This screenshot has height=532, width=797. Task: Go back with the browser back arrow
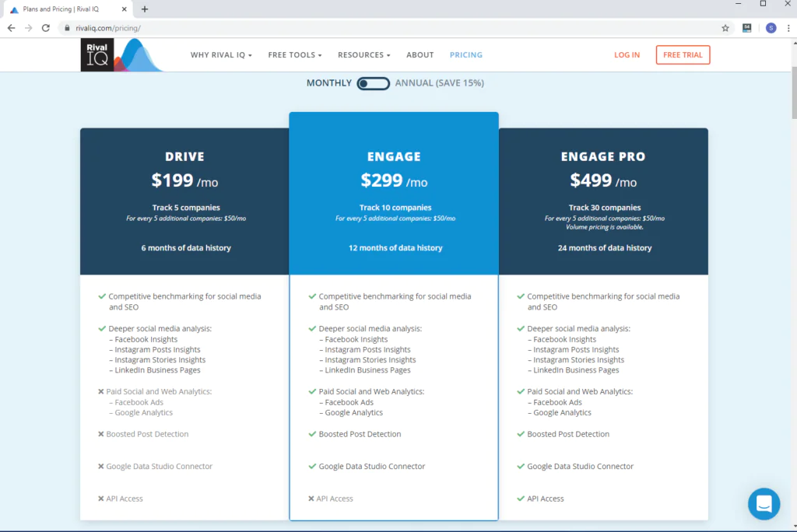(11, 28)
